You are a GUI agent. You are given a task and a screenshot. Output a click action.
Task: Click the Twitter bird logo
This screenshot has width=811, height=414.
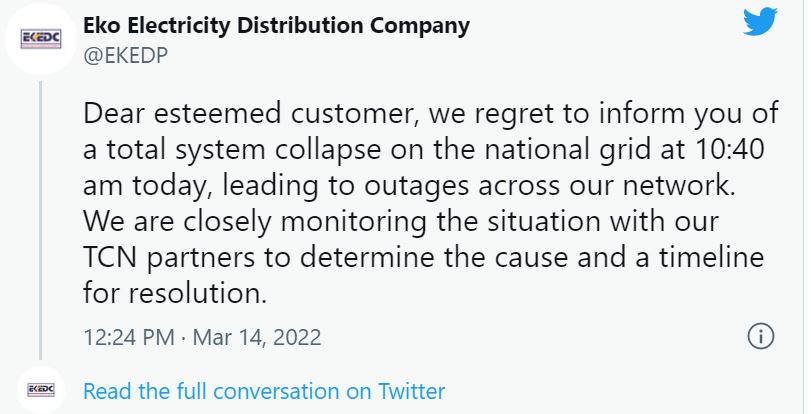(x=760, y=22)
